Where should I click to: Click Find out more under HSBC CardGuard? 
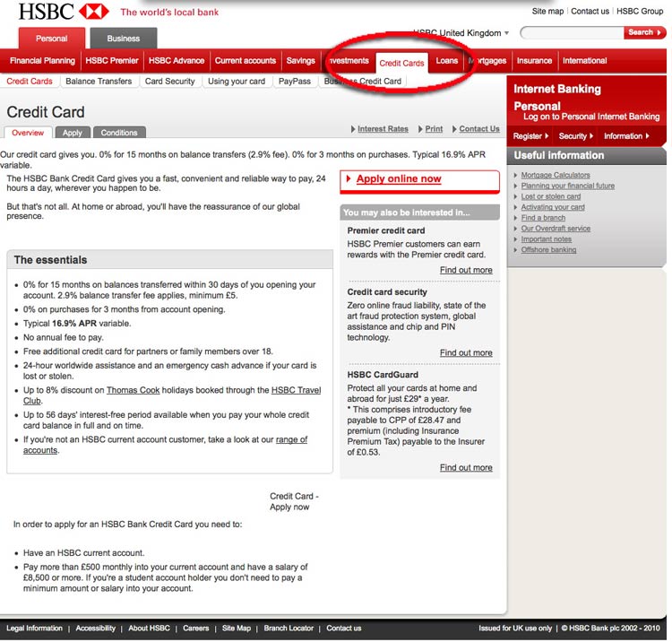[x=466, y=467]
